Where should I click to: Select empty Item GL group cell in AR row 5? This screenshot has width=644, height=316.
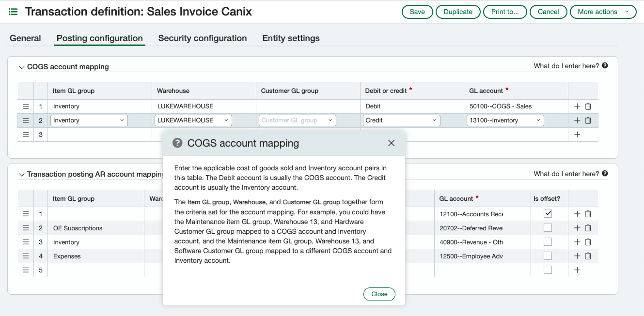pos(96,270)
